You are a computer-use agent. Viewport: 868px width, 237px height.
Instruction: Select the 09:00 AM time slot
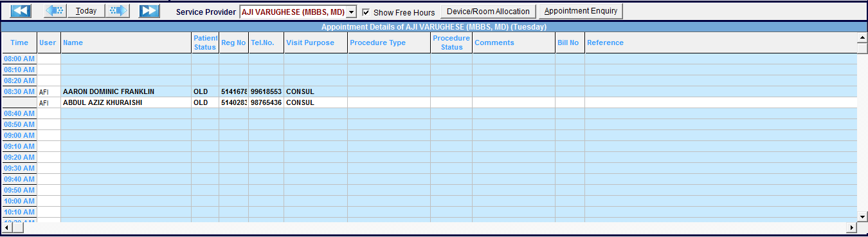pyautogui.click(x=19, y=135)
